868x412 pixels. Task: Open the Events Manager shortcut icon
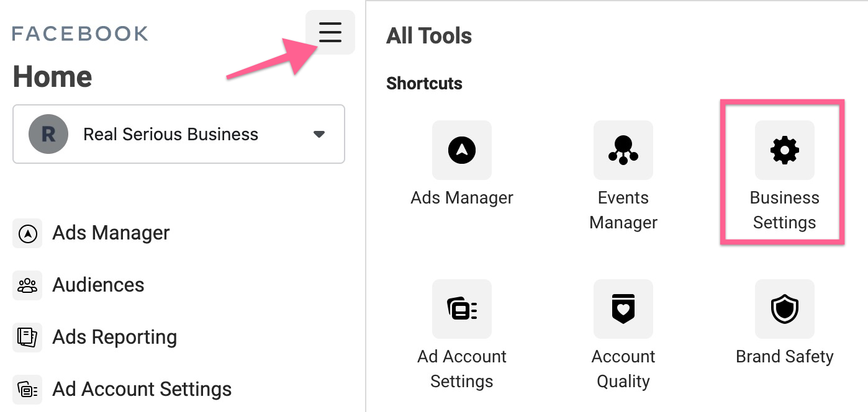(x=623, y=150)
